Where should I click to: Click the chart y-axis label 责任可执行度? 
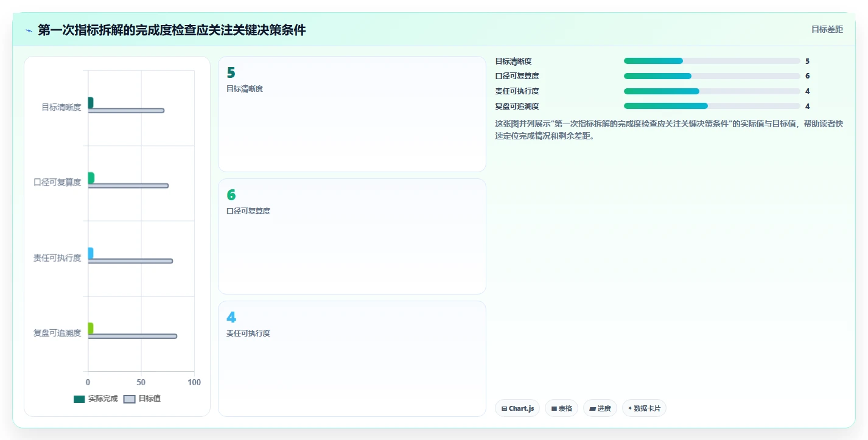click(57, 258)
